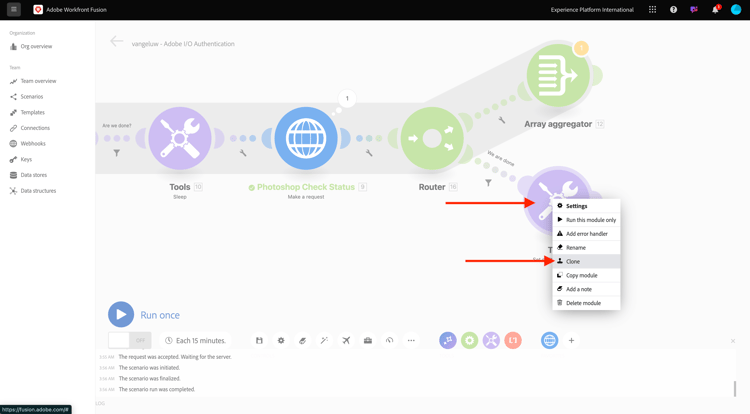Select the Photoshop Check Status module
Viewport: 750px width, 414px height.
(x=306, y=138)
